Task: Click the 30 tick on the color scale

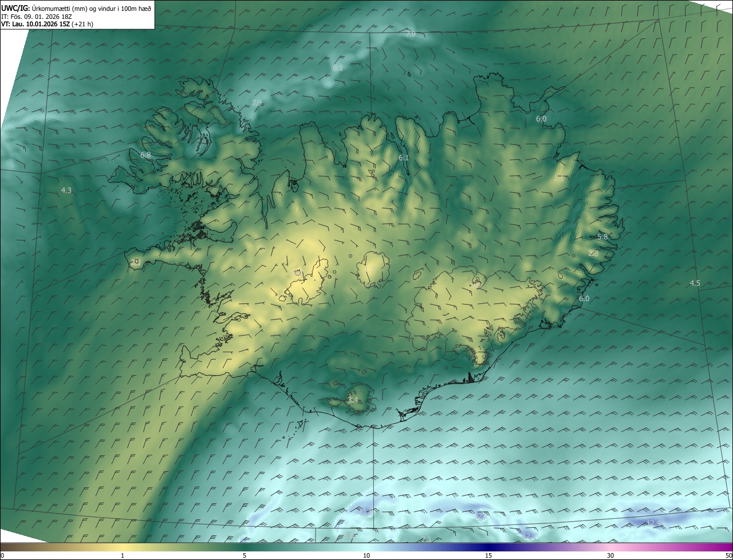Action: click(610, 555)
